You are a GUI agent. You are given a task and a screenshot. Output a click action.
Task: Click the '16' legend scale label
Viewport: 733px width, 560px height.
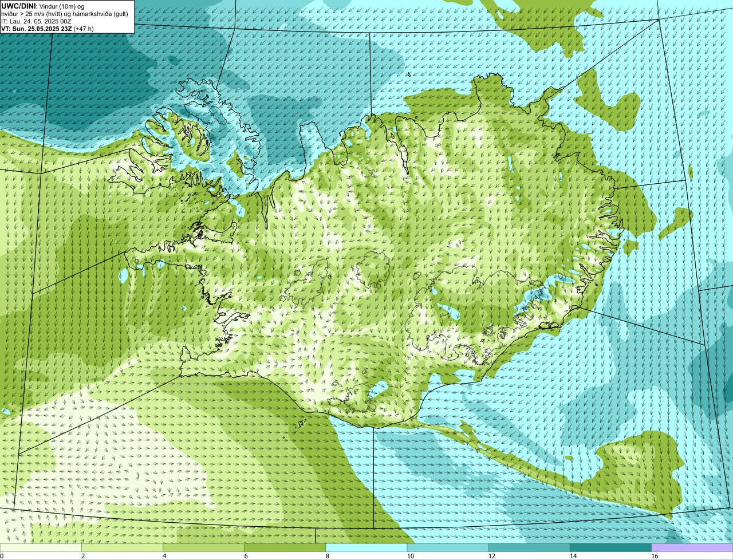654,556
